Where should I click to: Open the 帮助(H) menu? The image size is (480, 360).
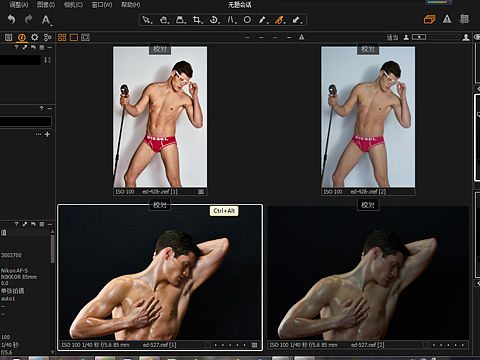130,5
